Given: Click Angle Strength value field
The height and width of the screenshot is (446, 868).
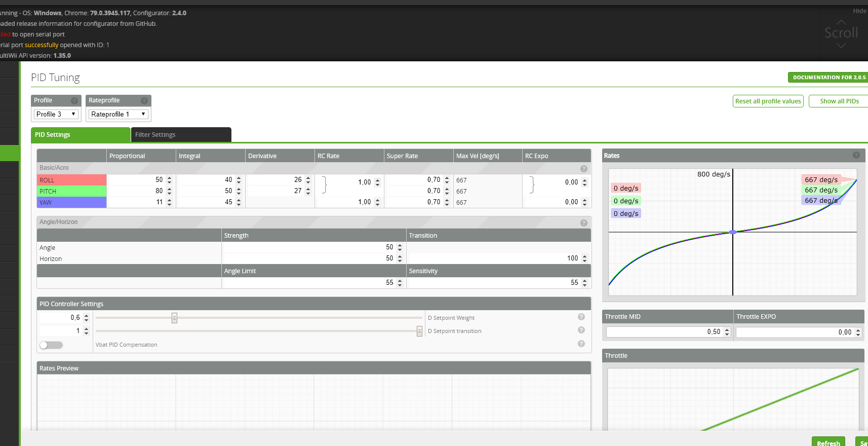Looking at the screenshot, I should (x=313, y=247).
